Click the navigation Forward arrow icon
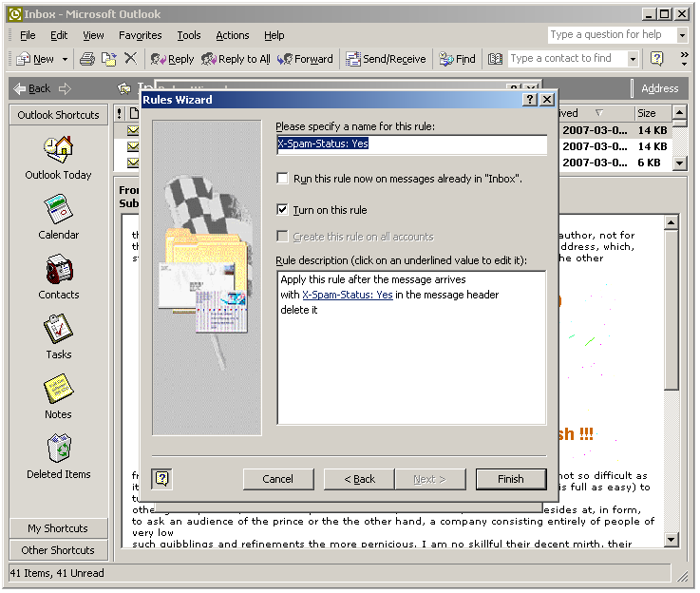Viewport: 700px width, 593px height. coord(66,89)
